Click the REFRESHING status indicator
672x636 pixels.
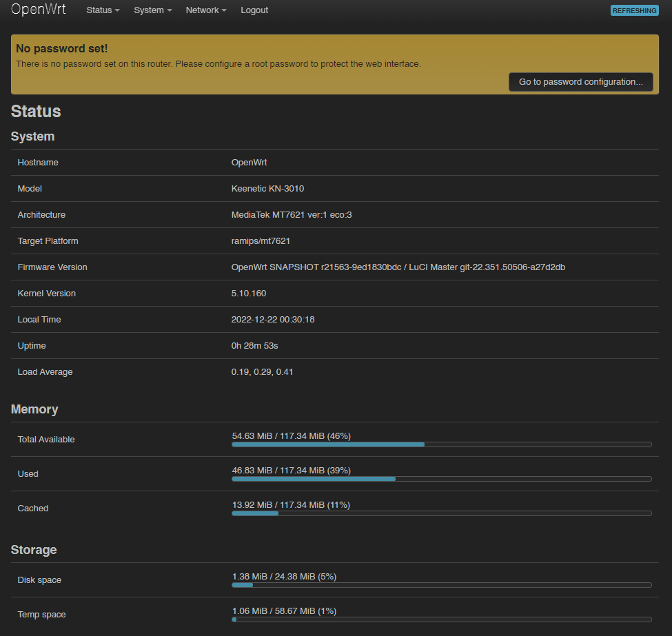[634, 10]
